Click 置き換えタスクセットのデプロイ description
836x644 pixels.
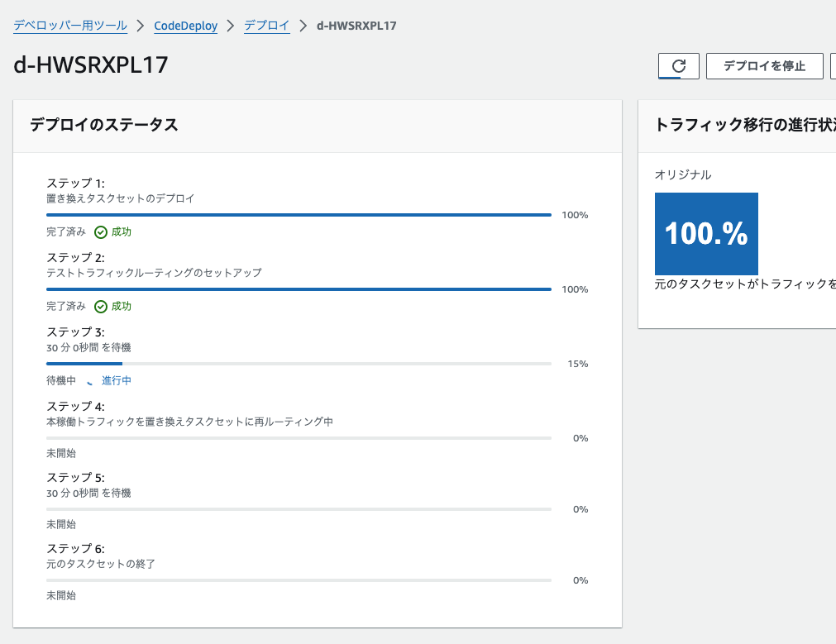[x=121, y=198]
